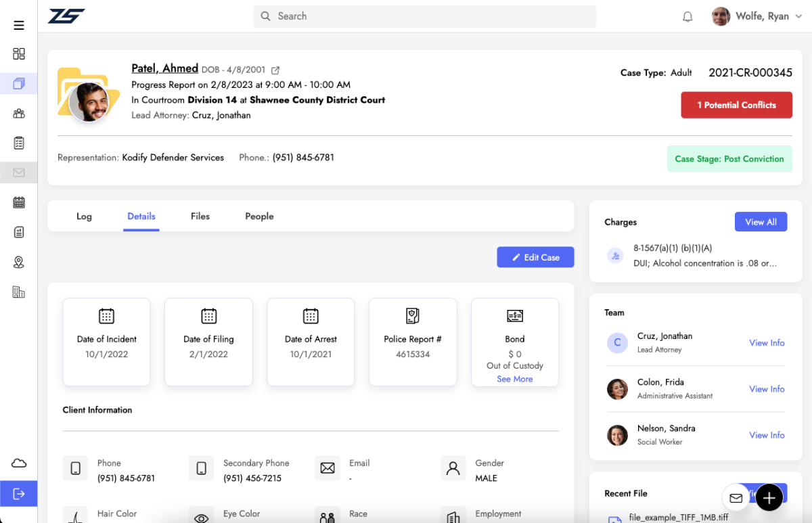Click into the Search field
Image resolution: width=812 pixels, height=523 pixels.
point(426,16)
